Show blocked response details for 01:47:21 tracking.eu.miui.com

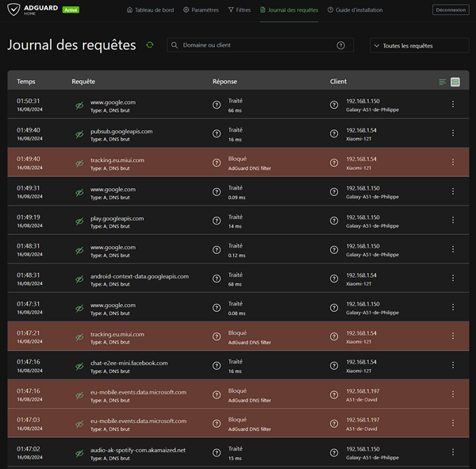pos(217,336)
